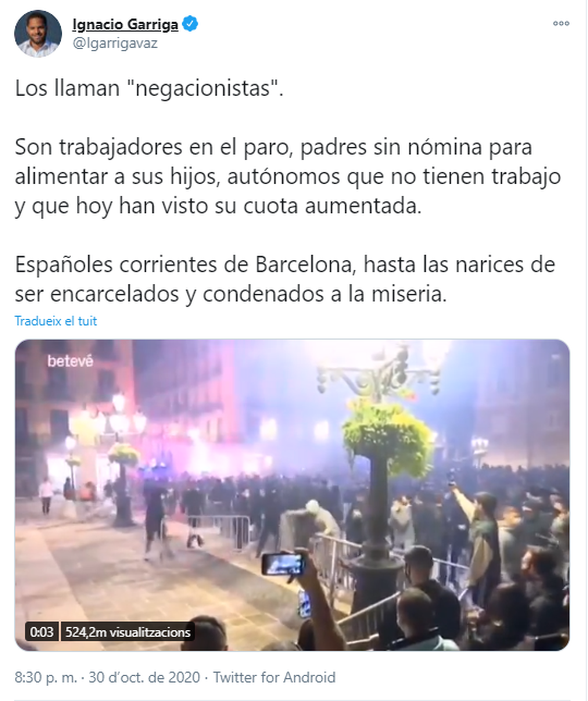Open the tweet's three-dot more options menu
The width and height of the screenshot is (588, 701).
561,24
